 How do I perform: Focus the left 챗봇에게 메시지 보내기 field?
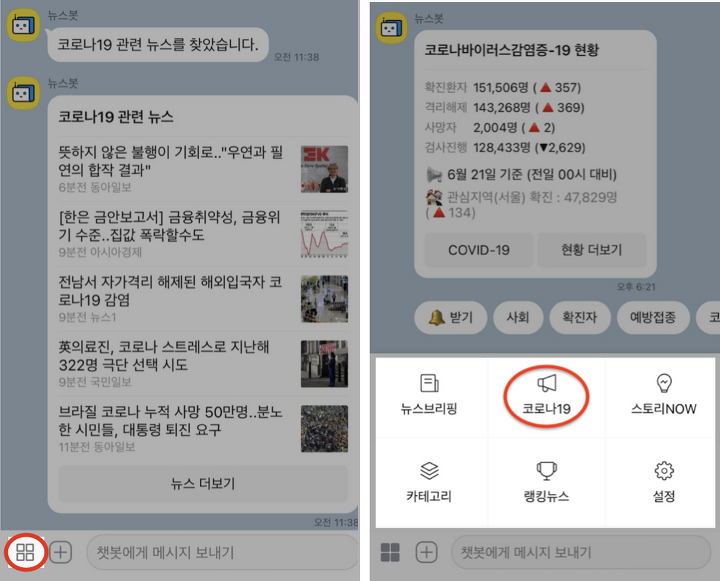coord(222,553)
